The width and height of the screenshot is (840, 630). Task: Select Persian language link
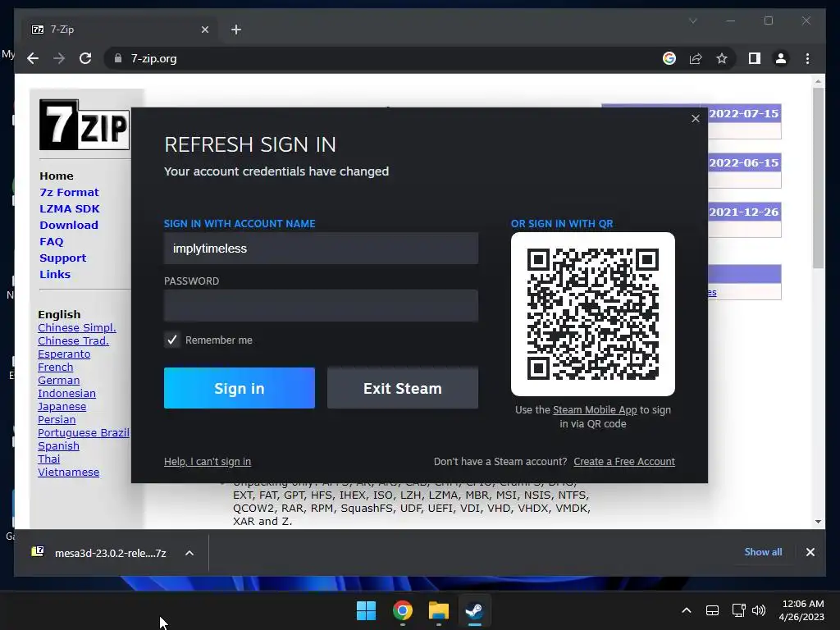coord(57,419)
